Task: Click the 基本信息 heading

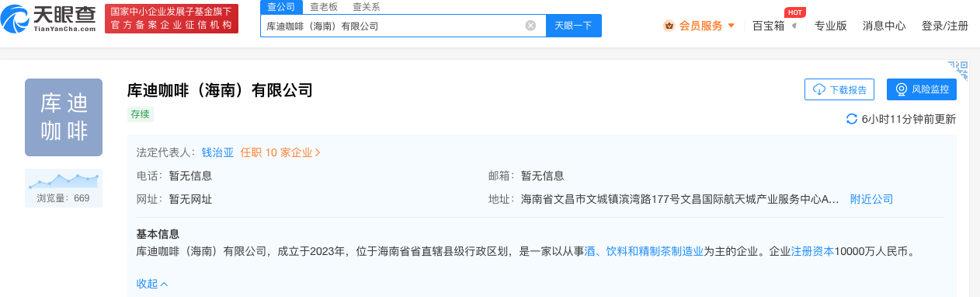Action: pos(158,234)
